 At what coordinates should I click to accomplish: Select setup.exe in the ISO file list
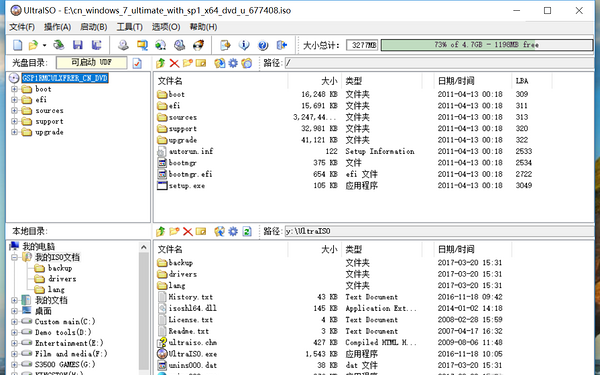click(187, 186)
